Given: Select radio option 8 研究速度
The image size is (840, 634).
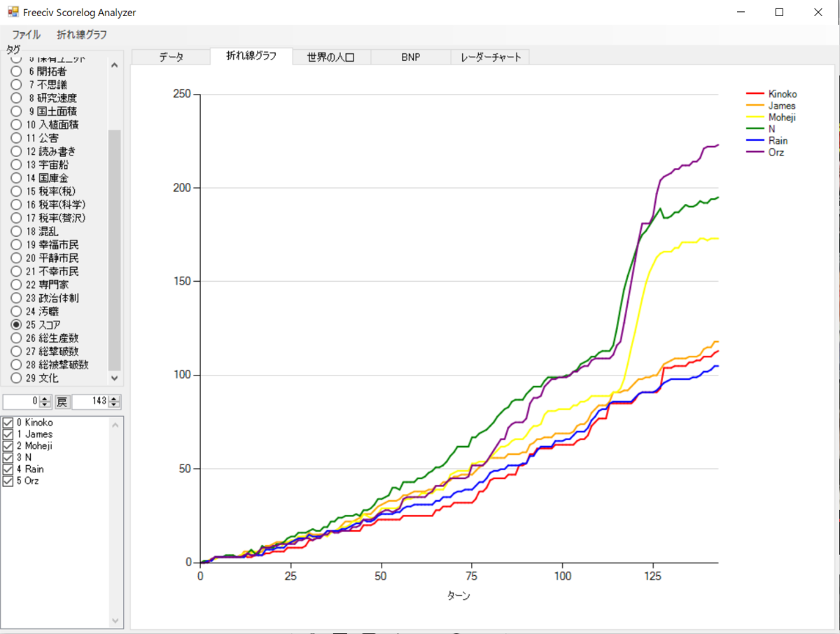Looking at the screenshot, I should point(45,97).
